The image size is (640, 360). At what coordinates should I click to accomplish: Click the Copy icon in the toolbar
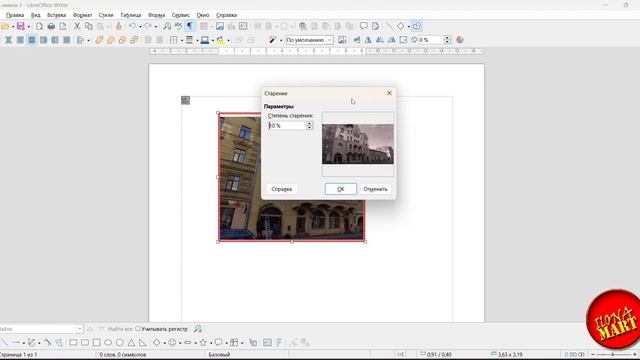click(x=89, y=27)
